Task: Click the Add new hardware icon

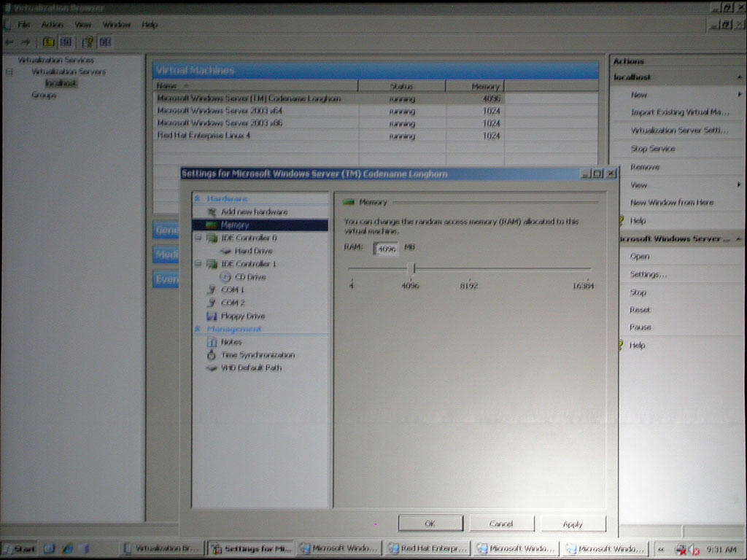Action: point(212,211)
